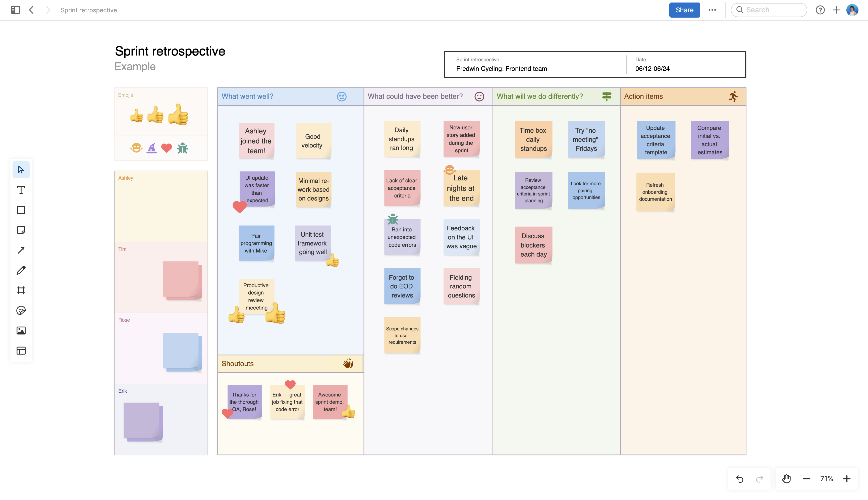The width and height of the screenshot is (868, 500).
Task: Select the Shape tool
Action: 21,210
